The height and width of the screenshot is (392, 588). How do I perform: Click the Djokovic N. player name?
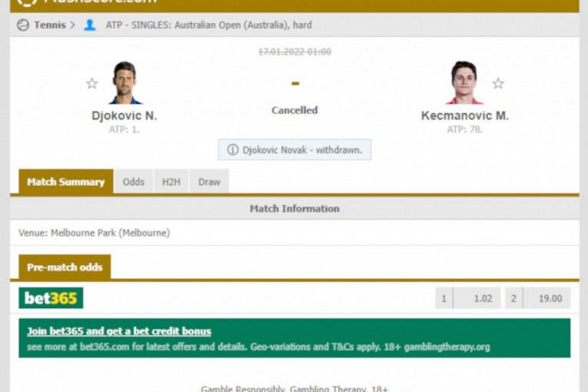[124, 116]
